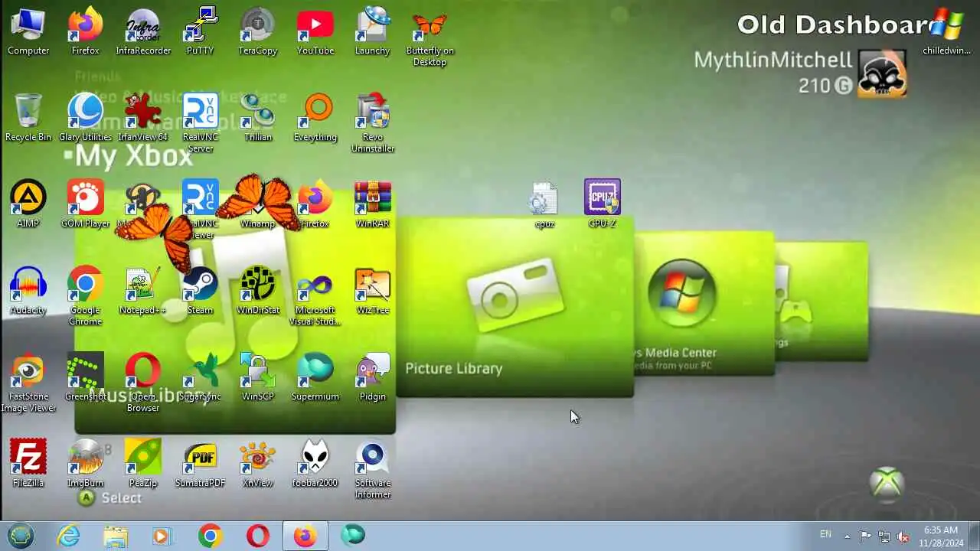980x551 pixels.
Task: Select the Computer desktop icon
Action: [x=28, y=31]
